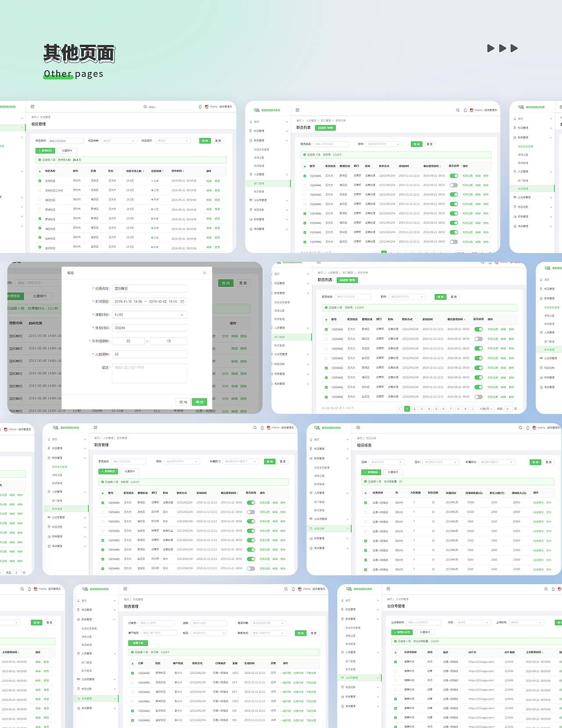Click hamburger menu icon on 校区任务 page

358,427
